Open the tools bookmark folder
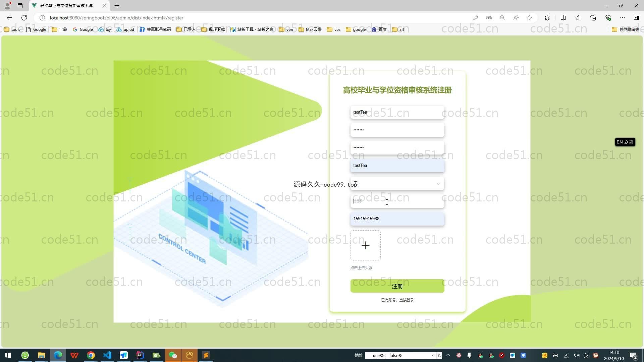644x362 pixels. (12, 29)
